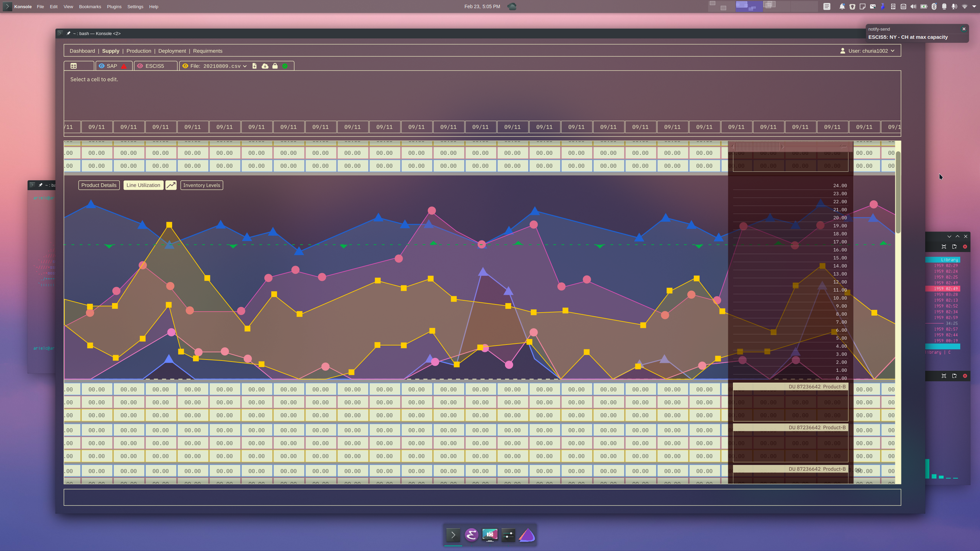Click the trend line chart icon button
This screenshot has height=551, width=980.
pyautogui.click(x=171, y=185)
